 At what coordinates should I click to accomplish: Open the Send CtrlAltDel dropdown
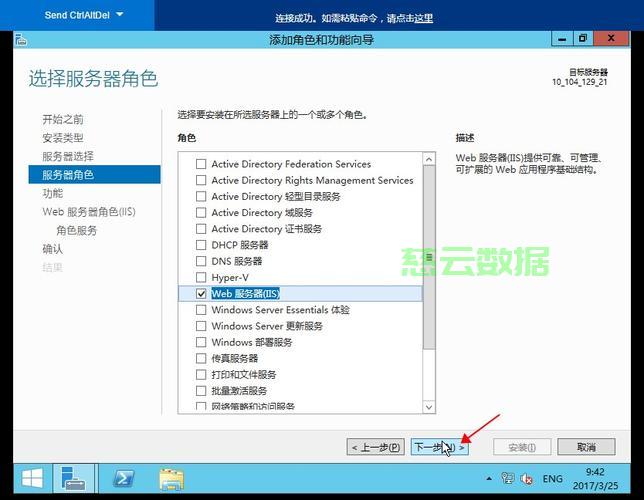[84, 15]
